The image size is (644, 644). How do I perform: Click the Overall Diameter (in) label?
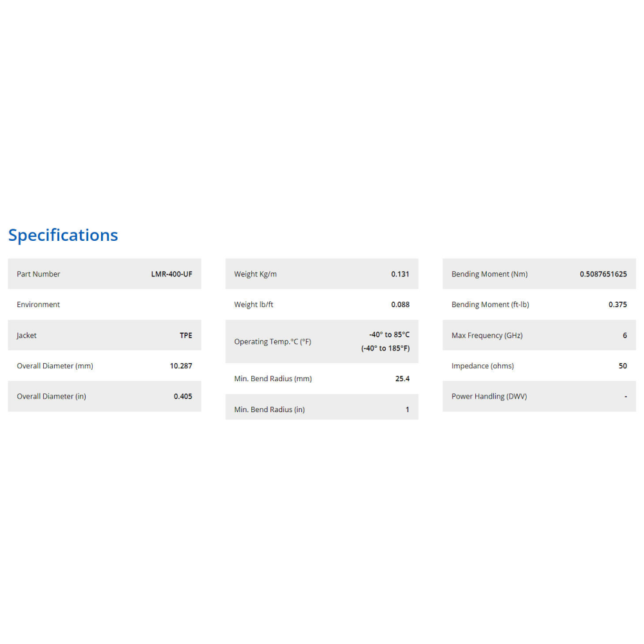coord(52,397)
